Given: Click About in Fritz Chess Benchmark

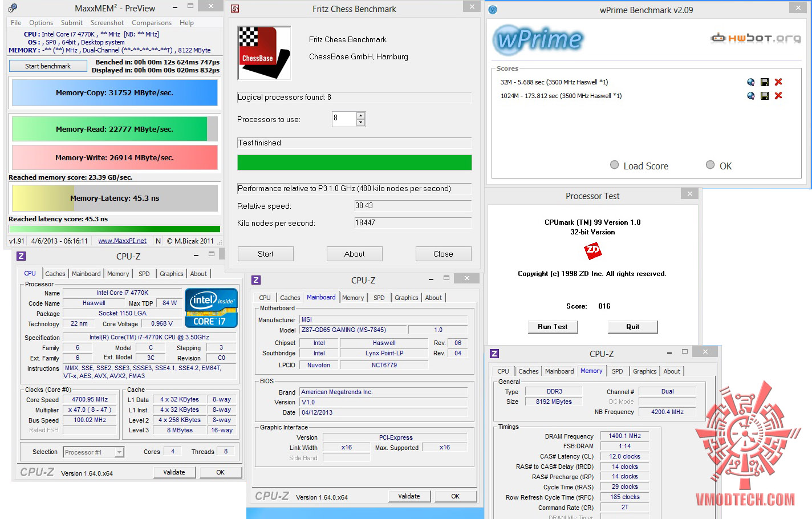Looking at the screenshot, I should tap(354, 254).
